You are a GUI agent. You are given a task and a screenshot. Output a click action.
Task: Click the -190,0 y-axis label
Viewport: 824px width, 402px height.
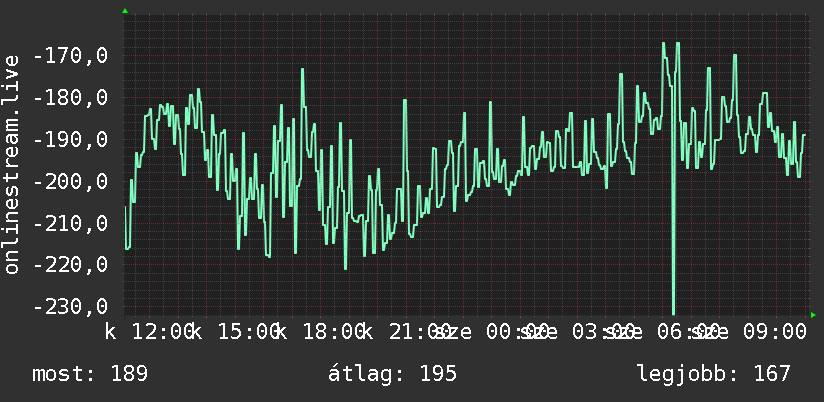(70, 139)
